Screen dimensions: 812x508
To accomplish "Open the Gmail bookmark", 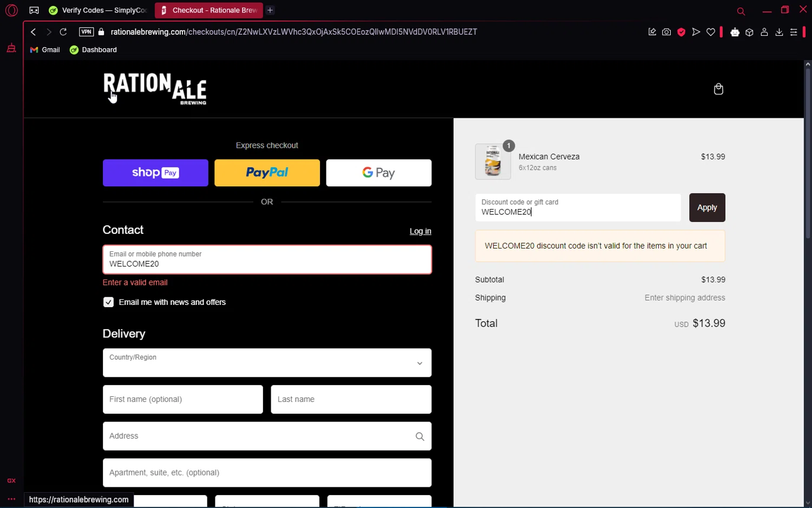I will (45, 50).
